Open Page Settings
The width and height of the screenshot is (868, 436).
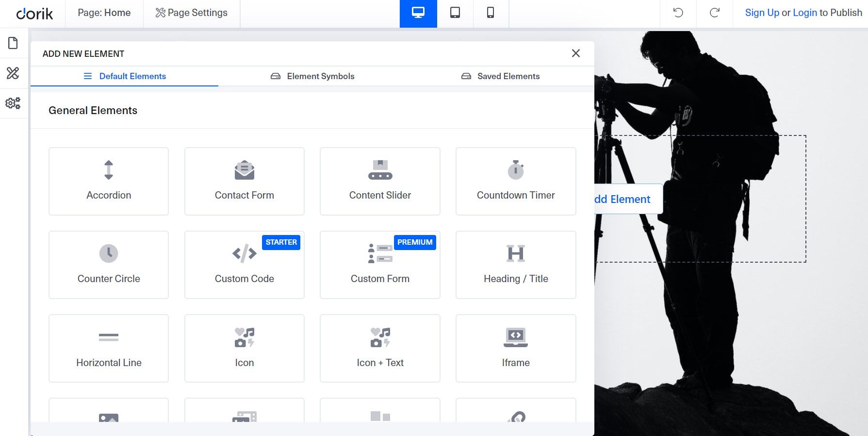192,13
